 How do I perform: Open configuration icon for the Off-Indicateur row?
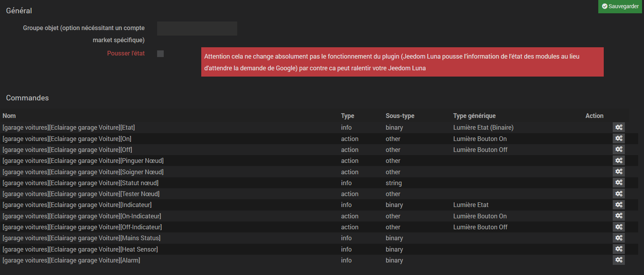619,227
